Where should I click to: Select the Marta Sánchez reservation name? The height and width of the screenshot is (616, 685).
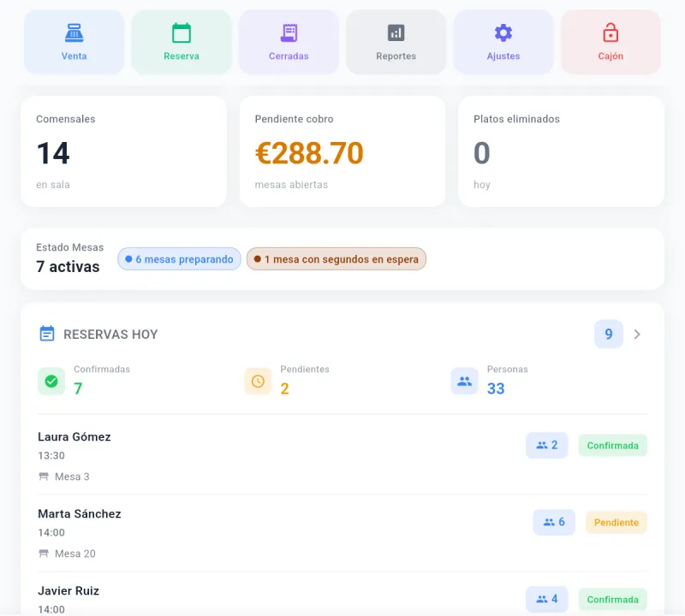80,513
